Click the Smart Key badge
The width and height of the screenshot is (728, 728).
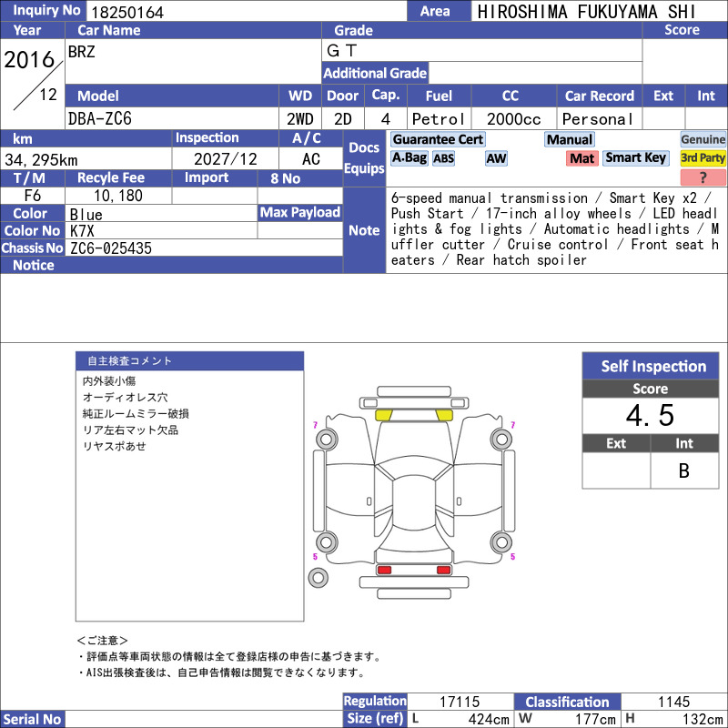(x=635, y=157)
